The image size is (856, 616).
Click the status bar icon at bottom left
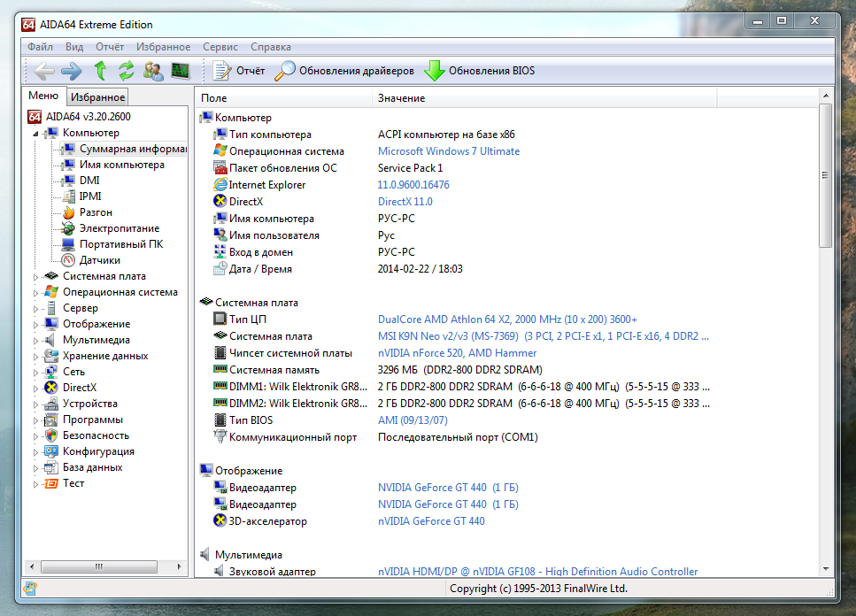[30, 589]
